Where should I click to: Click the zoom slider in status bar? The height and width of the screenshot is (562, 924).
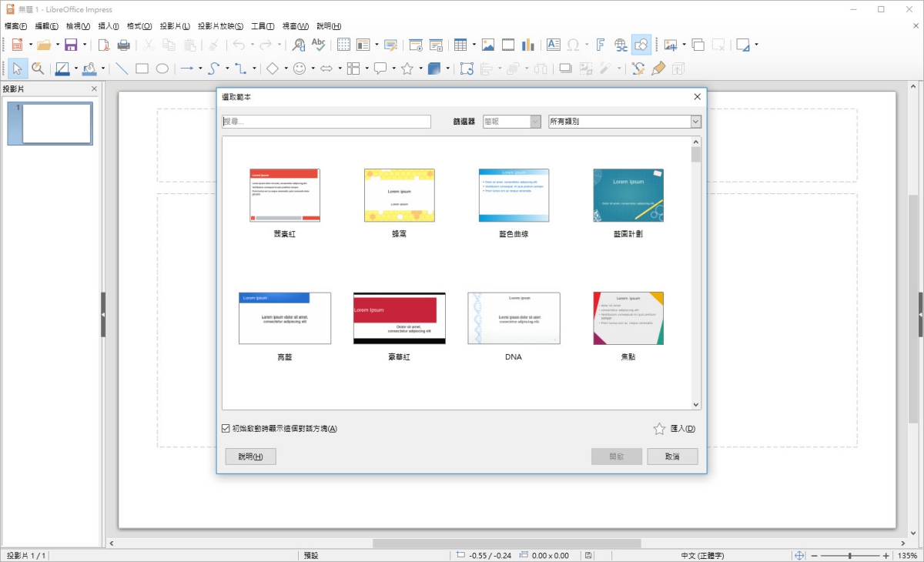tap(850, 556)
